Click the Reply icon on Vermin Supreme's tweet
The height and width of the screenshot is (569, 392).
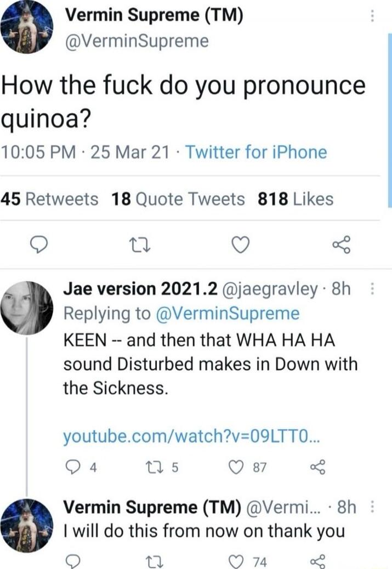point(37,245)
